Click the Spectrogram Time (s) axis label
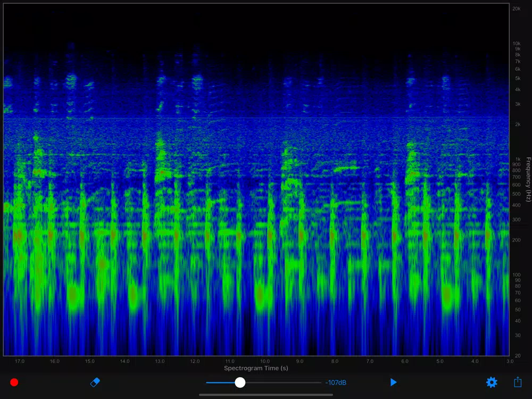Viewport: 532px width, 399px height. click(256, 368)
